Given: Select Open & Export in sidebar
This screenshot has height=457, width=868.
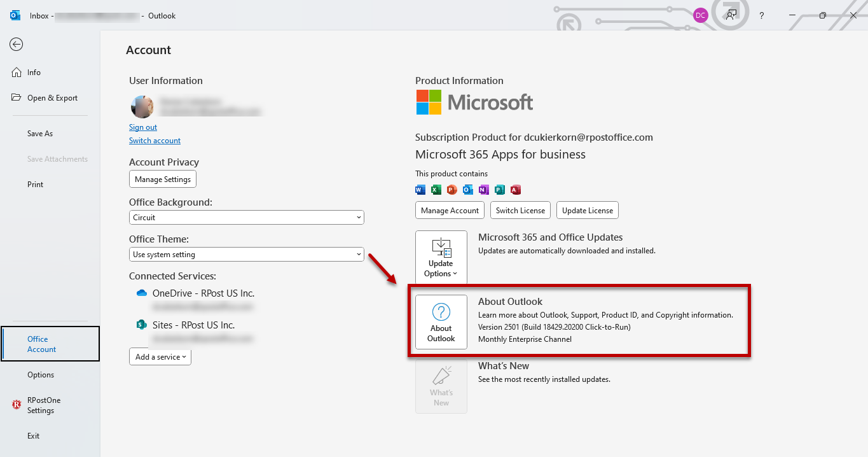Looking at the screenshot, I should [52, 98].
